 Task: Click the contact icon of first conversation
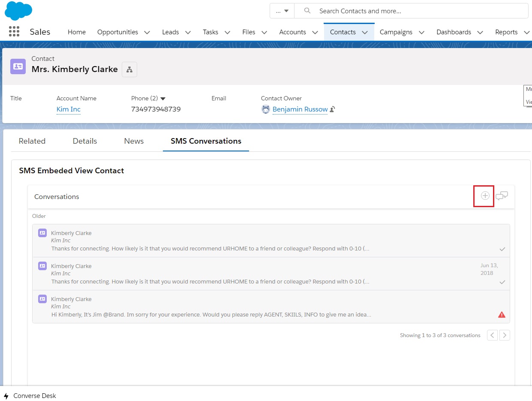[x=42, y=233]
